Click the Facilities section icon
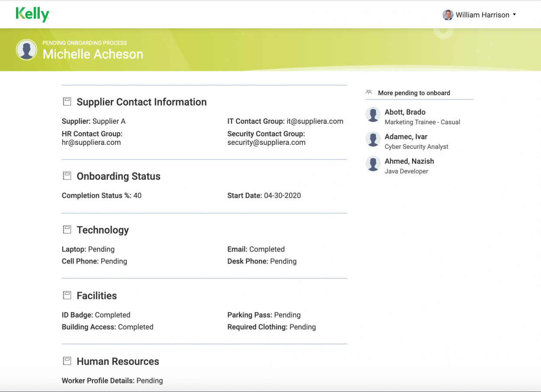The width and height of the screenshot is (541, 392). 67,295
